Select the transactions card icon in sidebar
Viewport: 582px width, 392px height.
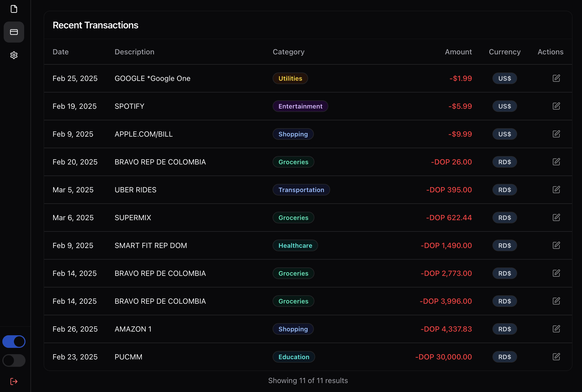tap(14, 32)
